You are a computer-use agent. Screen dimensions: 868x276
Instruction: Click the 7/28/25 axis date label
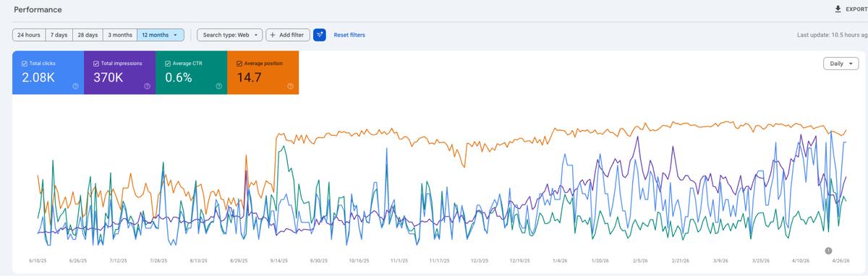pos(158,260)
